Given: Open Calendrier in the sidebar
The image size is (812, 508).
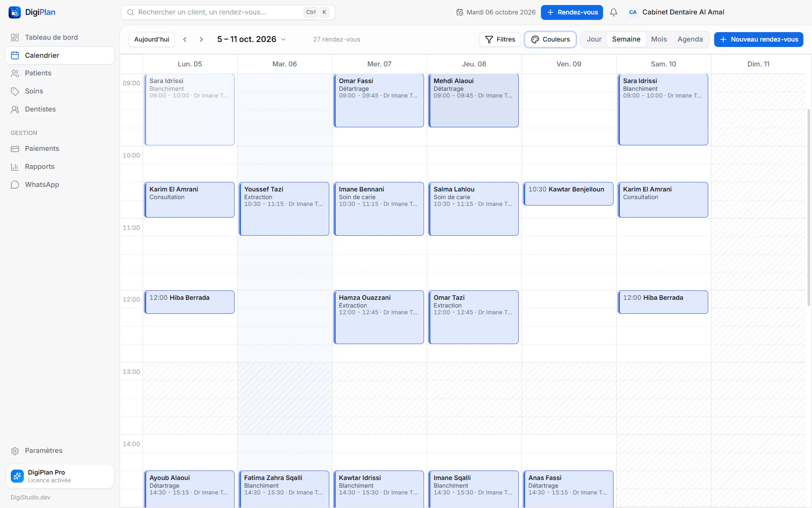Looking at the screenshot, I should tap(60, 56).
